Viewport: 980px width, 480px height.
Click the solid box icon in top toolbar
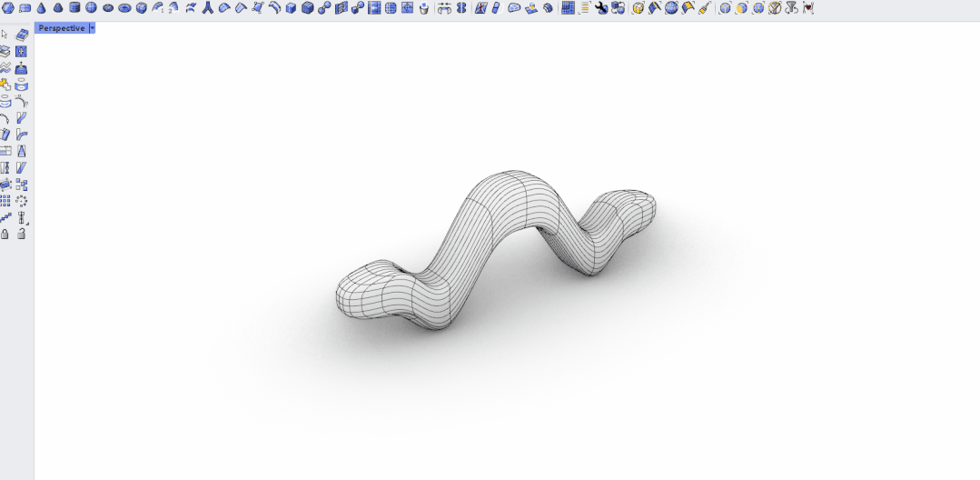tap(291, 8)
